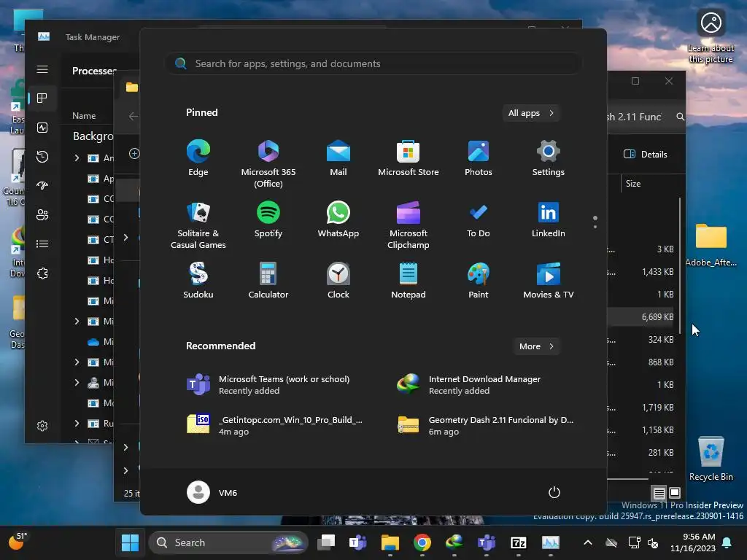Open the Mail app
This screenshot has width=747, height=560.
(x=338, y=158)
